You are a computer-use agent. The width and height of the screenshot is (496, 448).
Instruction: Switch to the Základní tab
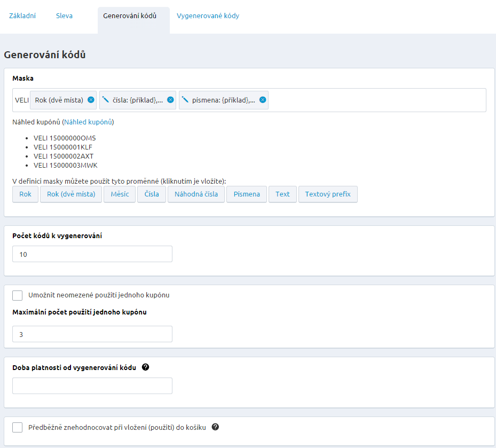click(22, 16)
